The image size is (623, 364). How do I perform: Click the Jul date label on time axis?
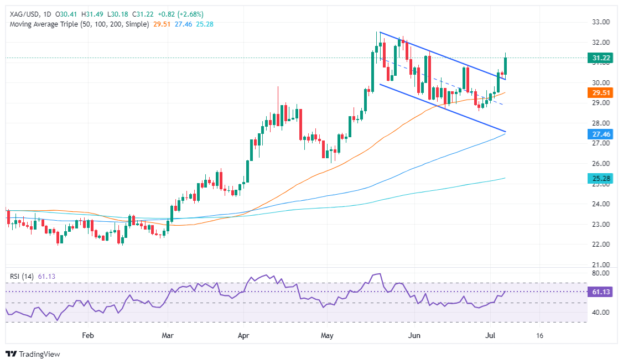pyautogui.click(x=490, y=335)
